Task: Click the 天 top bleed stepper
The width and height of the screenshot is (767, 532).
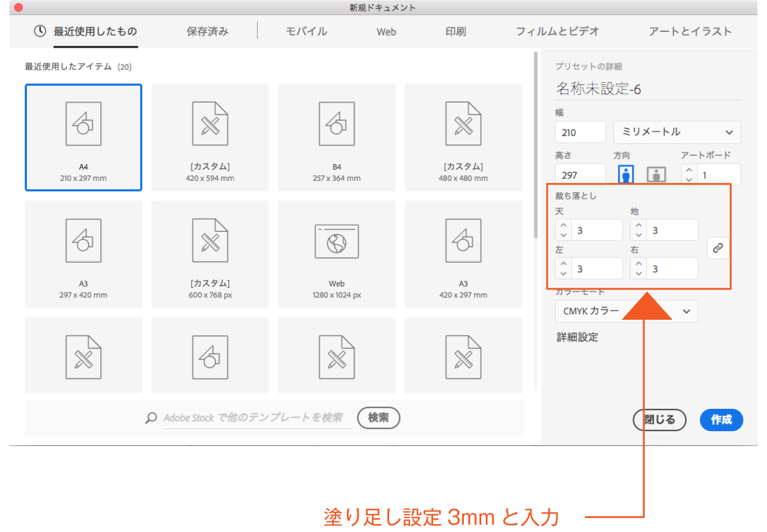Action: click(x=564, y=230)
